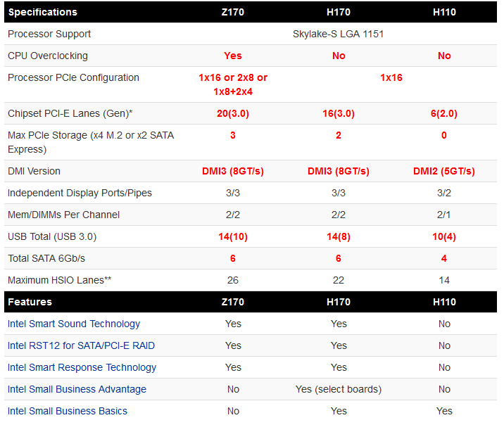Click the 'Max PCIe Storage' row label
Screen dimensions: 504x432
91,142
